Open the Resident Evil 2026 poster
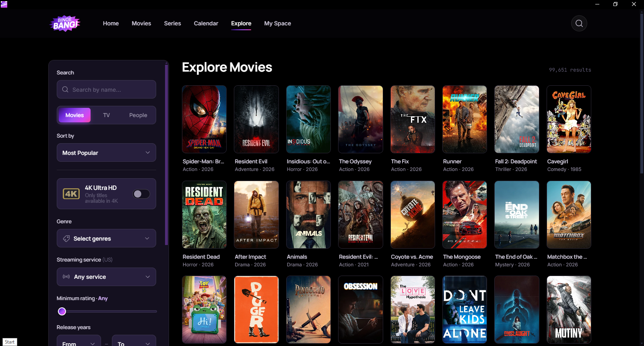Image resolution: width=644 pixels, height=346 pixels. coord(256,119)
